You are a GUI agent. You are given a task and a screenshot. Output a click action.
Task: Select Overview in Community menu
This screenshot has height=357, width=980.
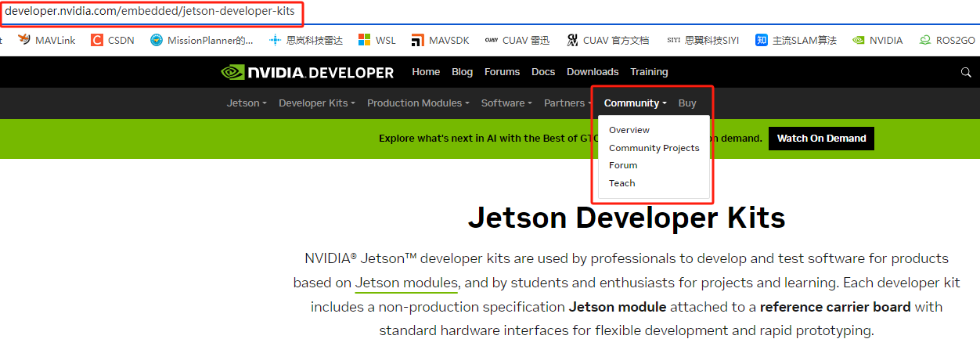[x=629, y=130]
